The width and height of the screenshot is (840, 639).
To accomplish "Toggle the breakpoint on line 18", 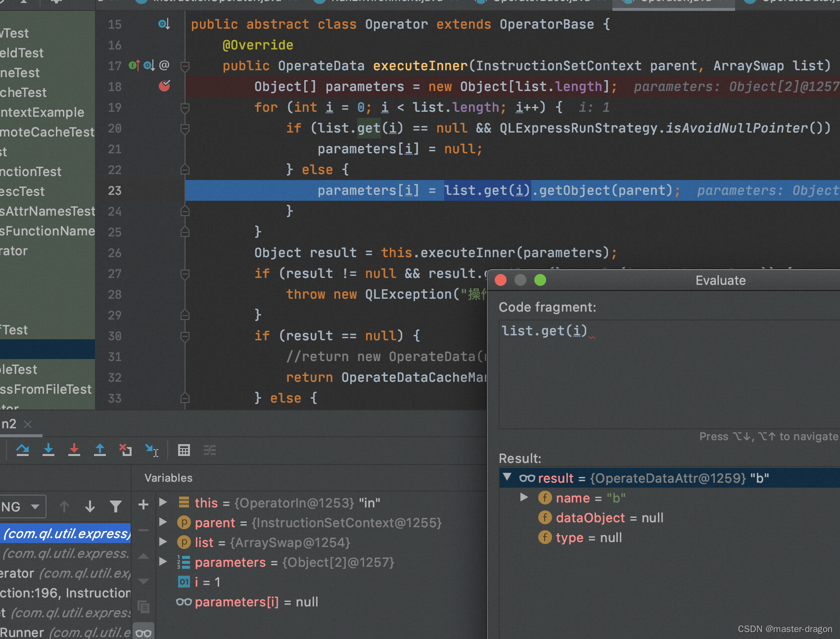I will point(164,86).
